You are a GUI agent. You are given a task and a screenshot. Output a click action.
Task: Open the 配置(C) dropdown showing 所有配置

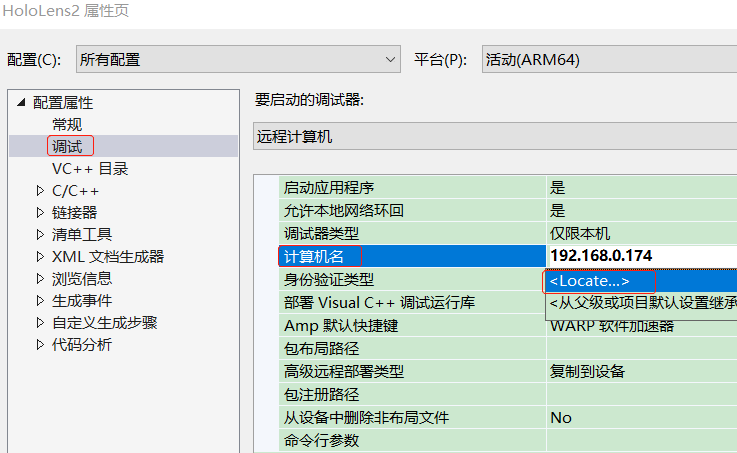238,59
